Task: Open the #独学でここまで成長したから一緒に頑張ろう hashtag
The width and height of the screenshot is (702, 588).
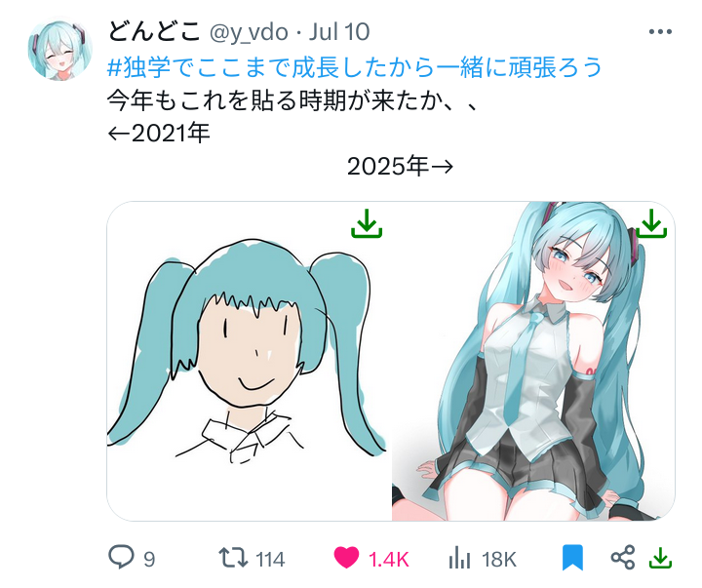Action: pyautogui.click(x=355, y=67)
